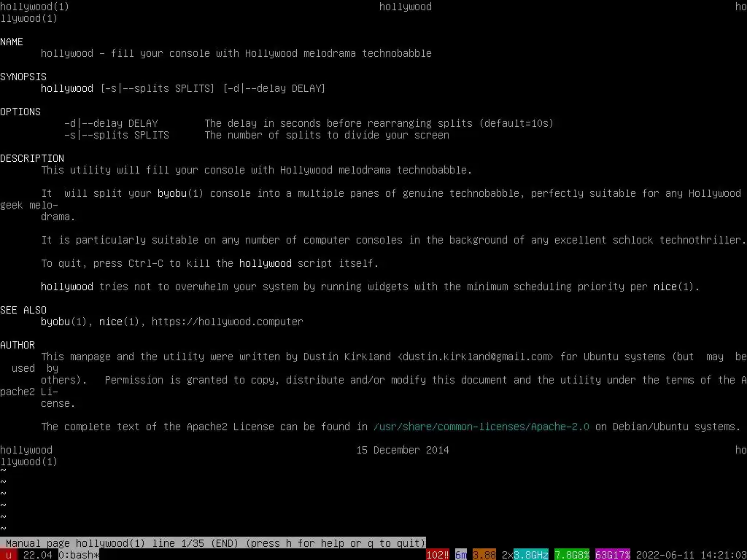Click the 22.04 release indicator

pyautogui.click(x=38, y=555)
